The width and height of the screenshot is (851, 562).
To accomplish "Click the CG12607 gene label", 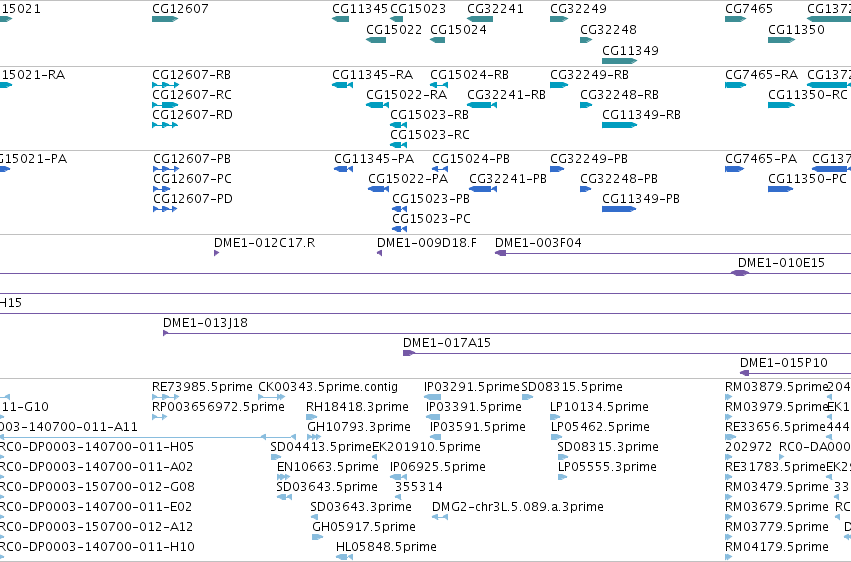I will [180, 9].
